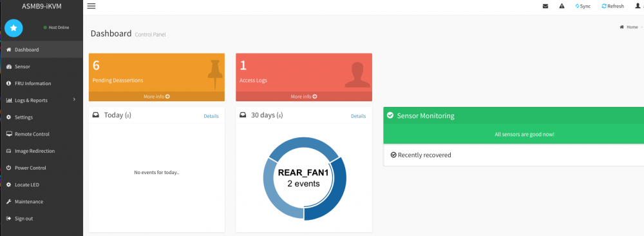644x236 pixels.
Task: Click No events for today message
Action: [x=156, y=172]
